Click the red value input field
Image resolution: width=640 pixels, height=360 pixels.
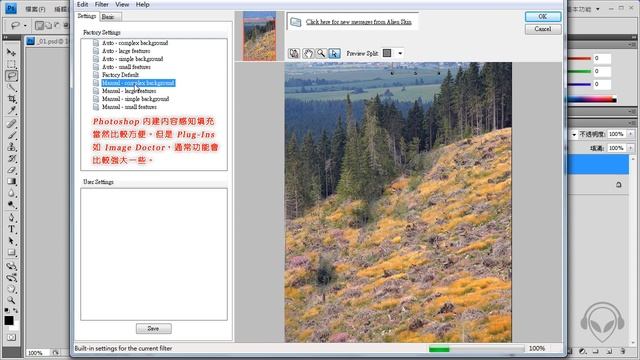click(602, 59)
